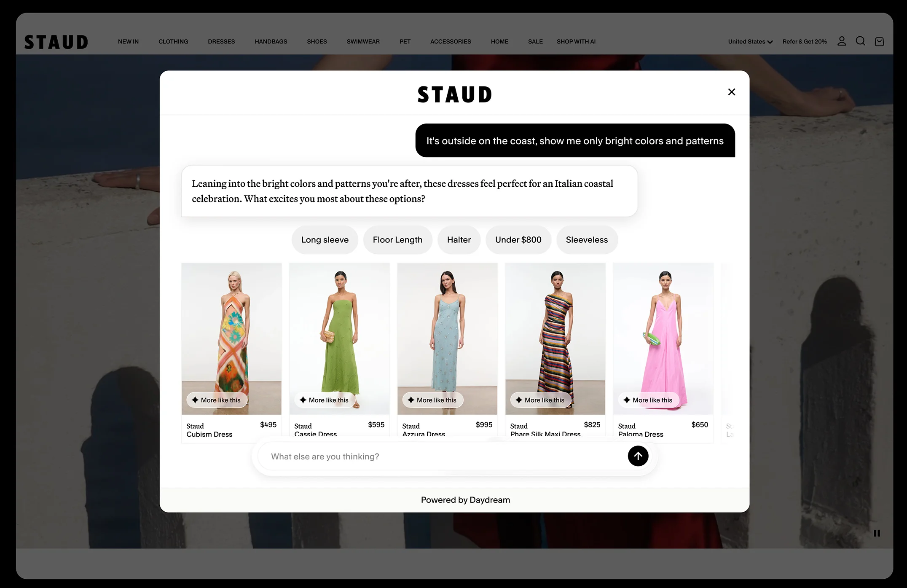Click the $995 price
This screenshot has width=907, height=588.
click(484, 424)
